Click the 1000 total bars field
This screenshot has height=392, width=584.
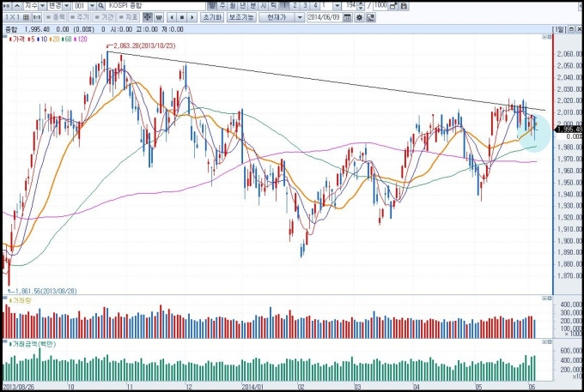[x=380, y=6]
